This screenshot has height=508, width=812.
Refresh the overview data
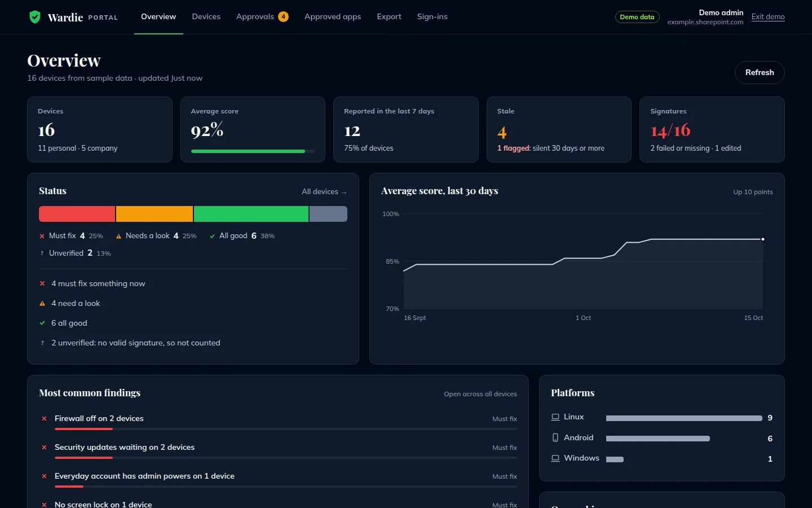click(x=760, y=72)
